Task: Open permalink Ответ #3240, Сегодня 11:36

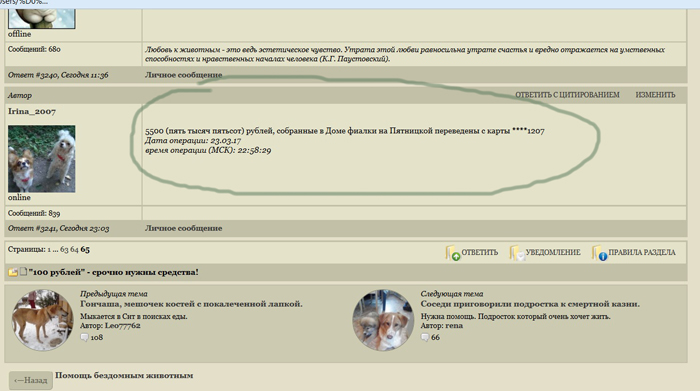Action: (x=58, y=75)
